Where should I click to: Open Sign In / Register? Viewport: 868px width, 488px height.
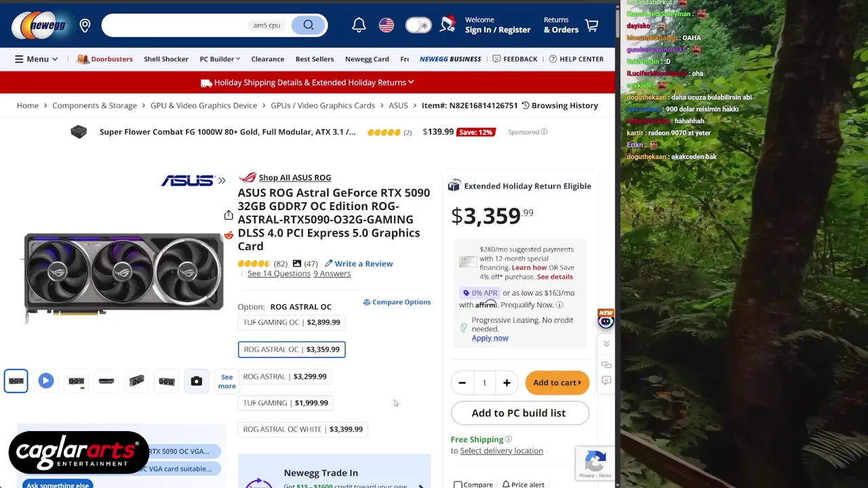click(x=498, y=30)
